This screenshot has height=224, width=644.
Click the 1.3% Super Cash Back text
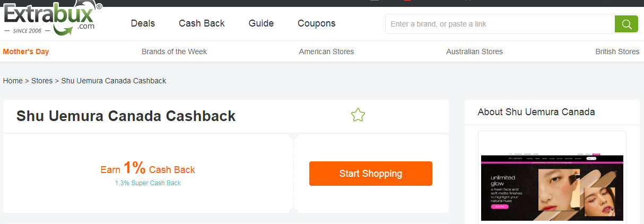coord(148,183)
